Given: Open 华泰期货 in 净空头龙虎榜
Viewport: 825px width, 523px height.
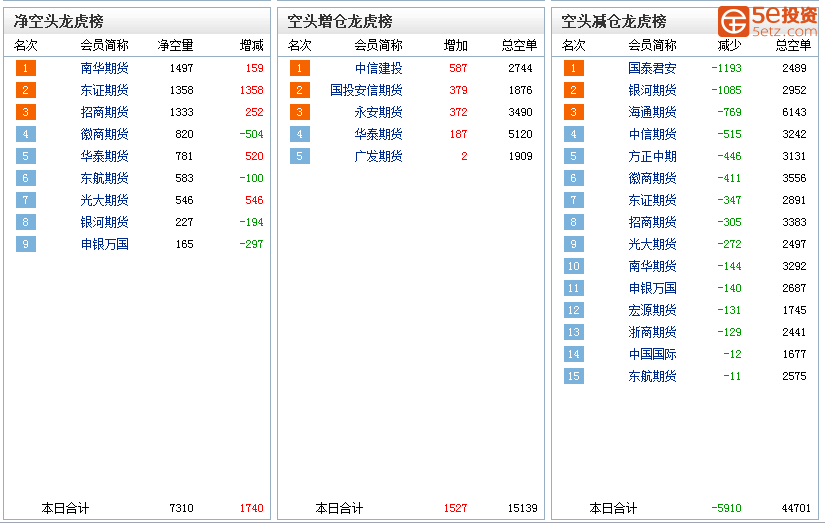Looking at the screenshot, I should click(x=104, y=156).
